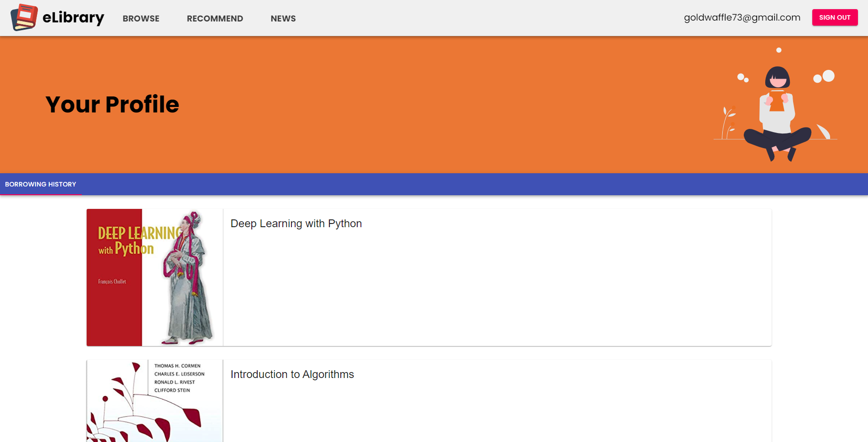Screen dimensions: 868x442
Task: Click the Introduction to Algorithms title
Action: tap(292, 374)
